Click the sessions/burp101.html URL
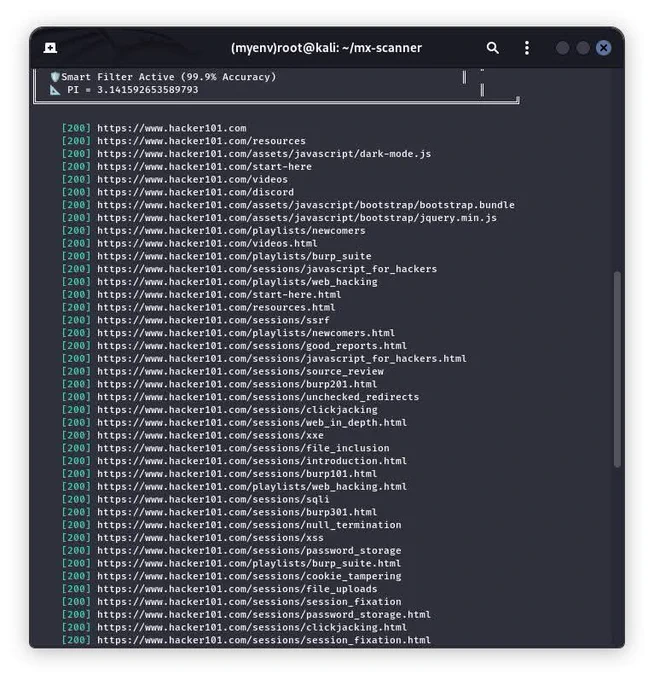This screenshot has height=680, width=654. (x=237, y=474)
